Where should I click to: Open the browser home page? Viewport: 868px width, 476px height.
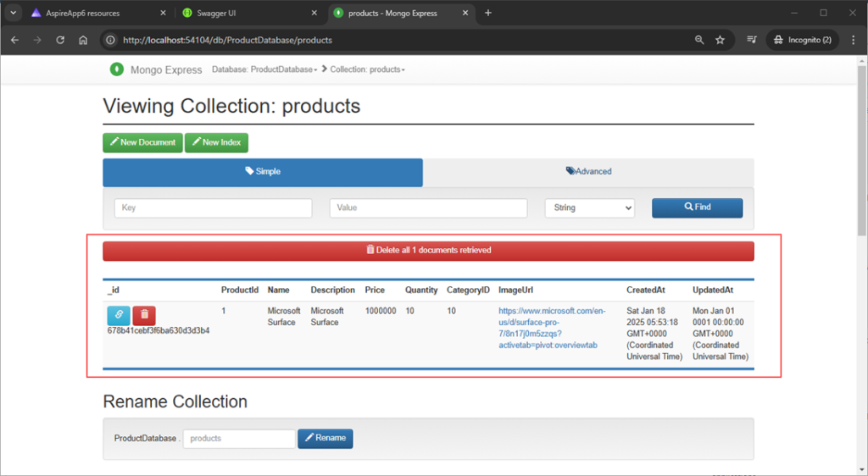pyautogui.click(x=83, y=40)
